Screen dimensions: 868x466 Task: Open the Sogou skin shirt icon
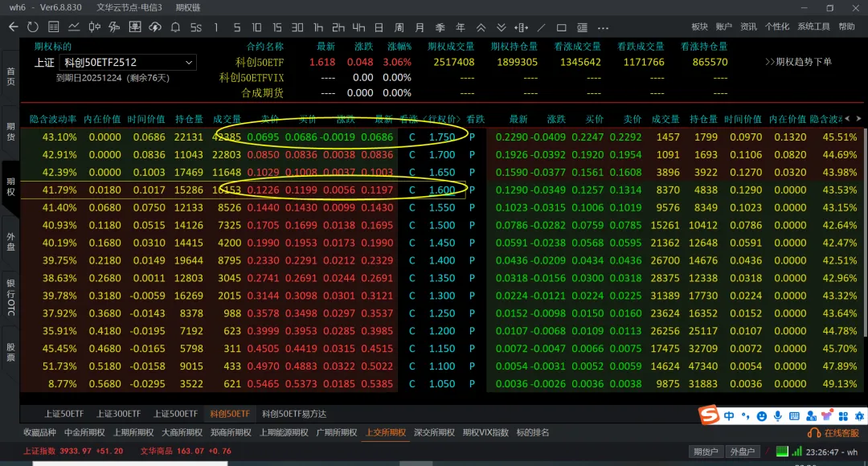(x=827, y=416)
